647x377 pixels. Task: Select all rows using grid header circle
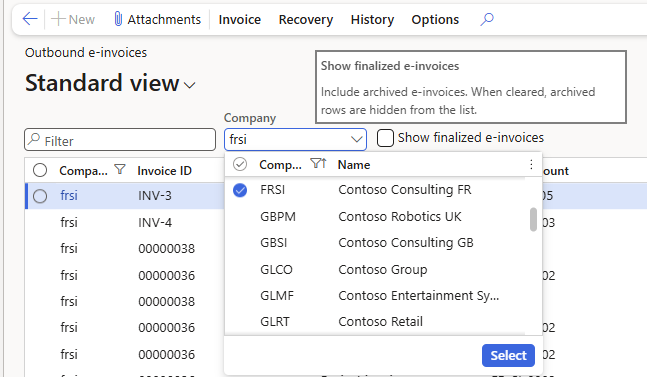40,170
